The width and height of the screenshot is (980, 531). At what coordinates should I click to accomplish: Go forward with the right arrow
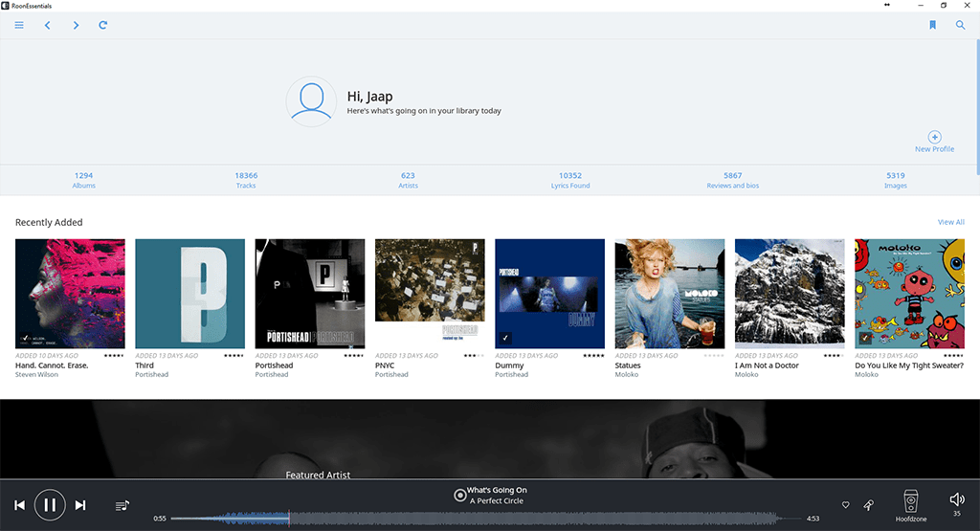tap(76, 25)
